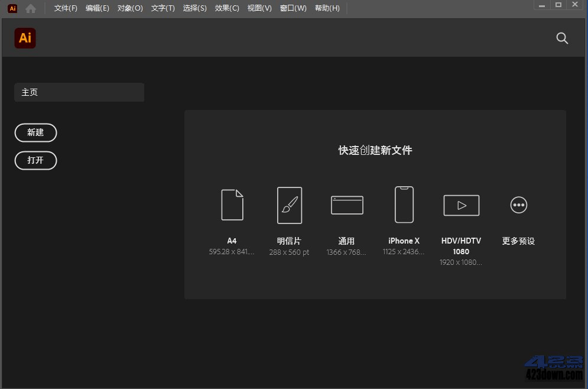Create an iPhone X sized document

click(x=404, y=205)
